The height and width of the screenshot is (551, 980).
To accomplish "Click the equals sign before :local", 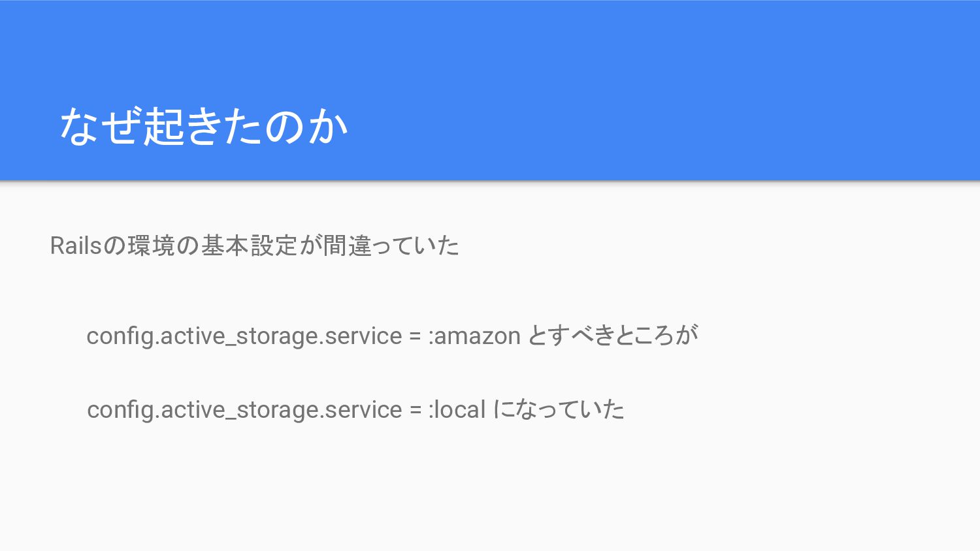I will pos(416,411).
